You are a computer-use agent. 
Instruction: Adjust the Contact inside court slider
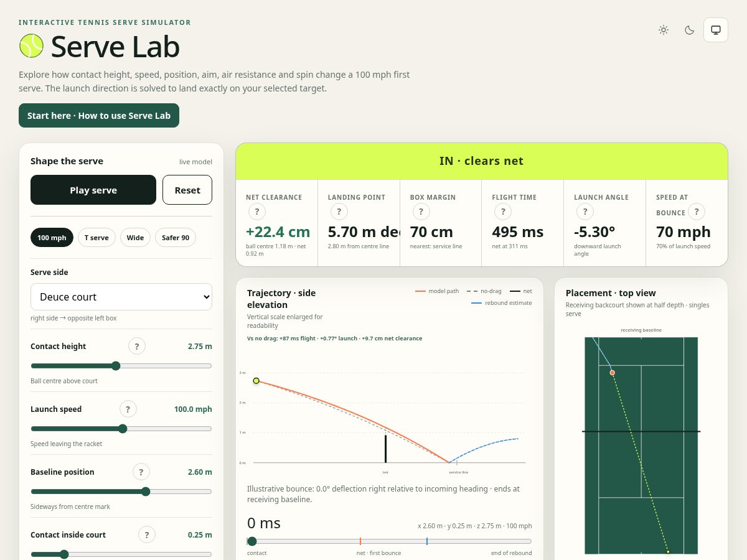(121, 554)
